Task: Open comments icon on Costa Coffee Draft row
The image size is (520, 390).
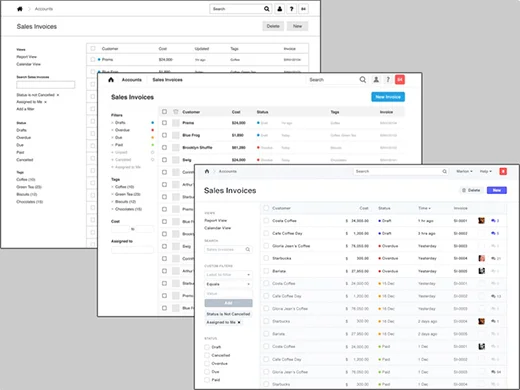Action: pyautogui.click(x=493, y=221)
